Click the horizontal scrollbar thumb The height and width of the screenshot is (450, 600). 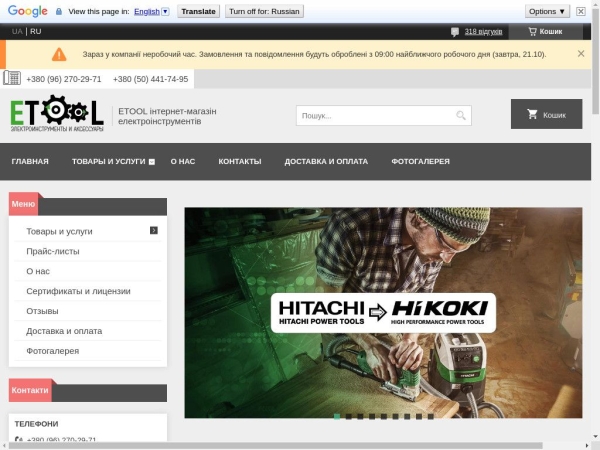pos(276,446)
